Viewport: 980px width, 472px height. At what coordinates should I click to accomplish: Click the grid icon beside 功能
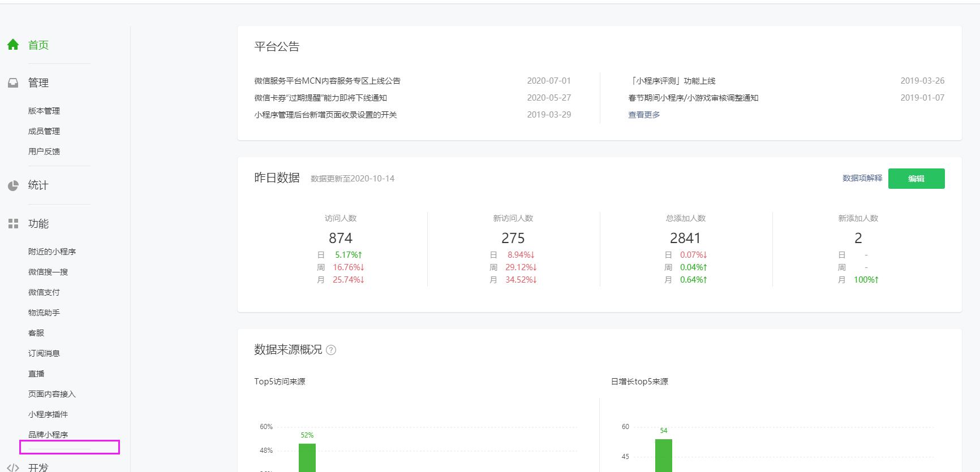click(x=13, y=224)
